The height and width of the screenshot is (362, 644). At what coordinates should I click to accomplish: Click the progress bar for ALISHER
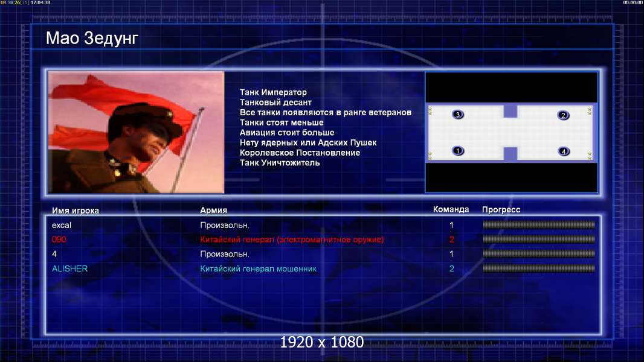(539, 268)
